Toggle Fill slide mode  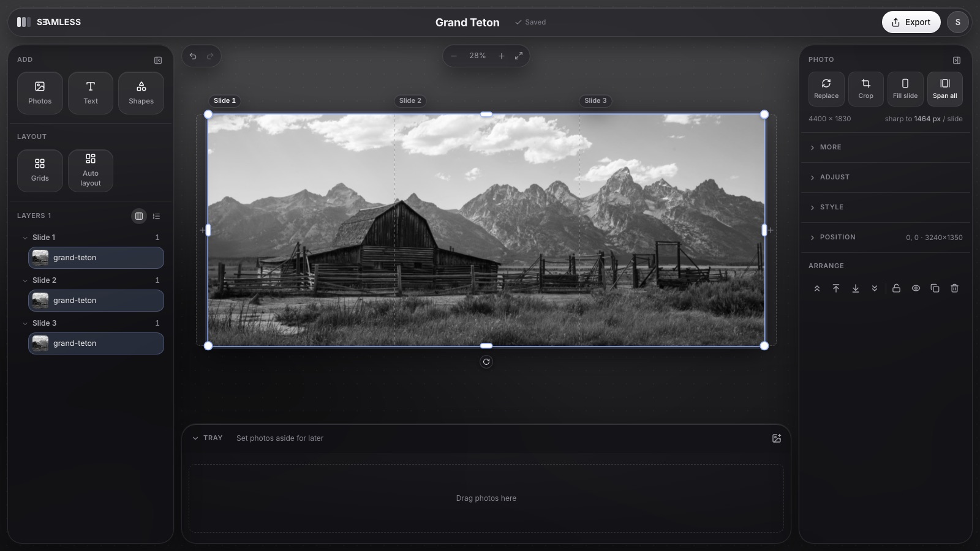pos(905,89)
